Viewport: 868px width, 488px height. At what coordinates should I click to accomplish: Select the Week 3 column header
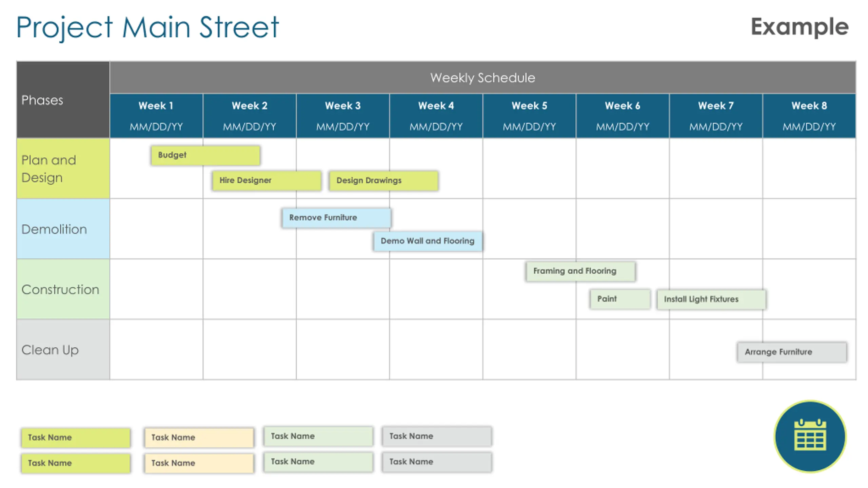tap(343, 116)
